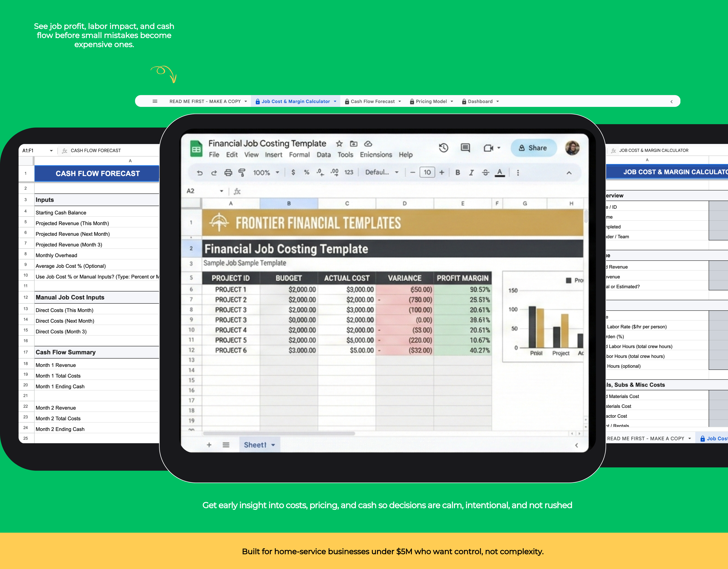728x569 pixels.
Task: Switch to Cash Flow Forecast tab
Action: pyautogui.click(x=372, y=101)
